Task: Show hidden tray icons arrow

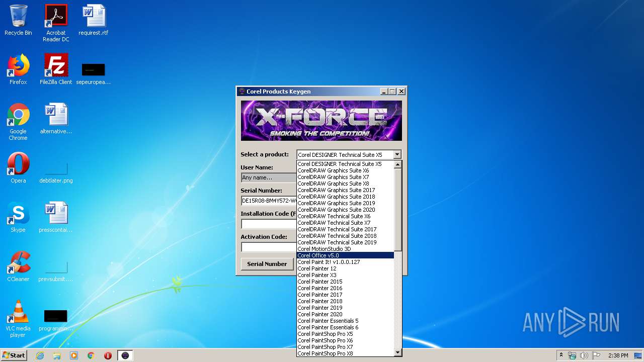Action: (x=561, y=355)
